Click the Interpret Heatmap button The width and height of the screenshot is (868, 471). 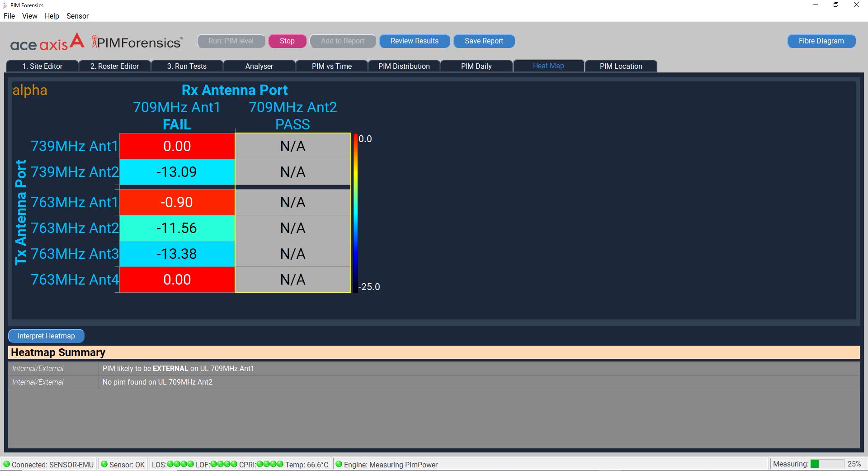[x=46, y=336]
